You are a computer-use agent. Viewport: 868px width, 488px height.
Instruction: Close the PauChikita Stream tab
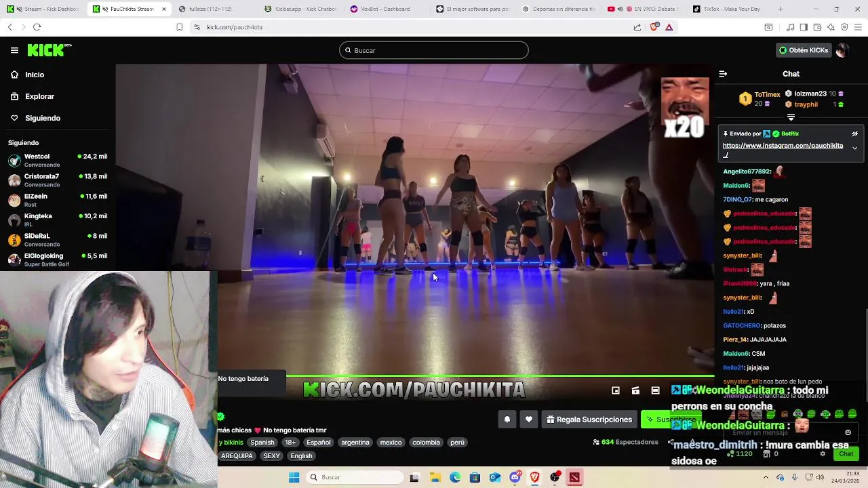tap(163, 9)
